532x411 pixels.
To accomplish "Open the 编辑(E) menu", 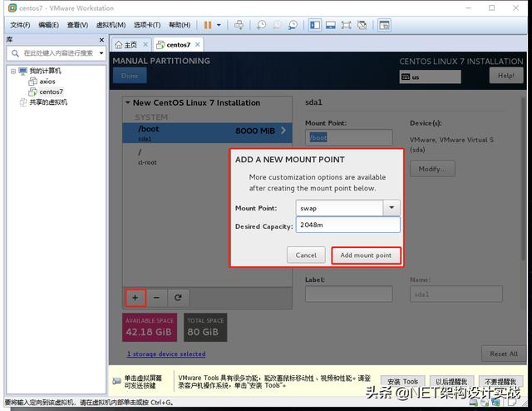I will (48, 25).
